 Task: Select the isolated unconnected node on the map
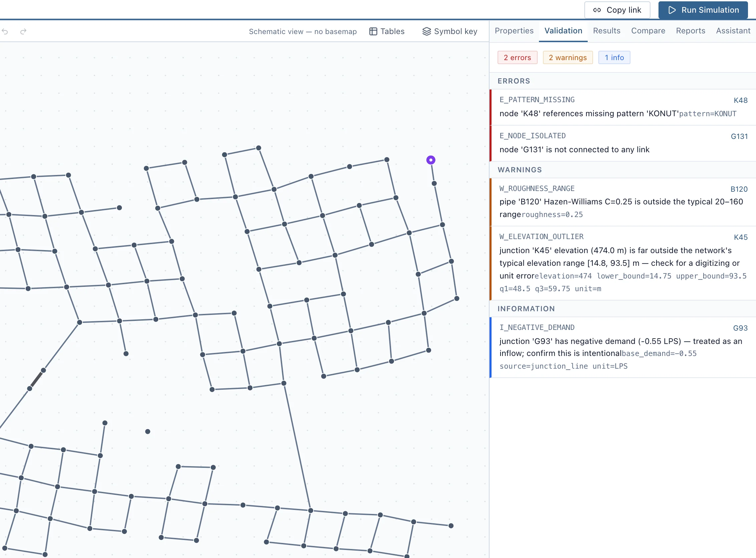(148, 431)
